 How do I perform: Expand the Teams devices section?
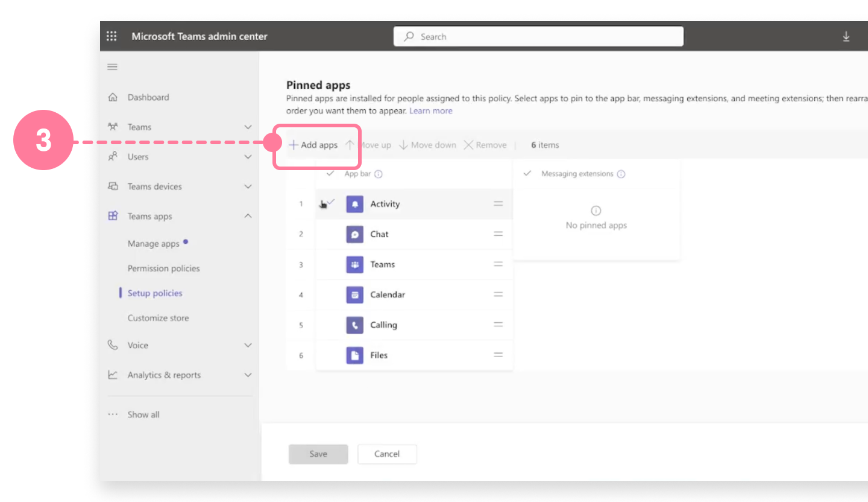pyautogui.click(x=248, y=186)
